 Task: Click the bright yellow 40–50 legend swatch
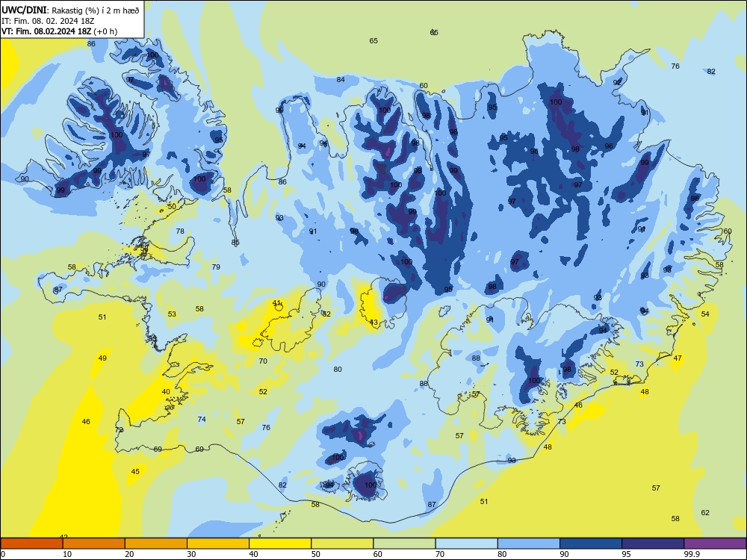point(280,544)
